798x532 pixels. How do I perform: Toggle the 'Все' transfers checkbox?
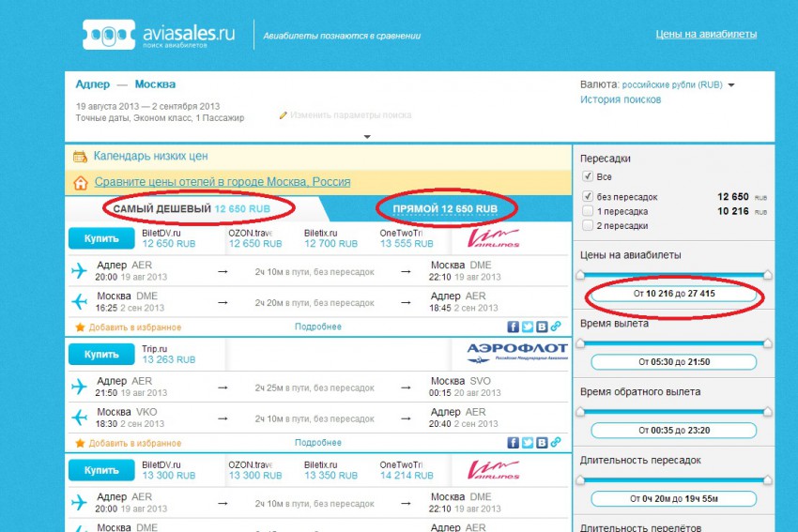588,176
